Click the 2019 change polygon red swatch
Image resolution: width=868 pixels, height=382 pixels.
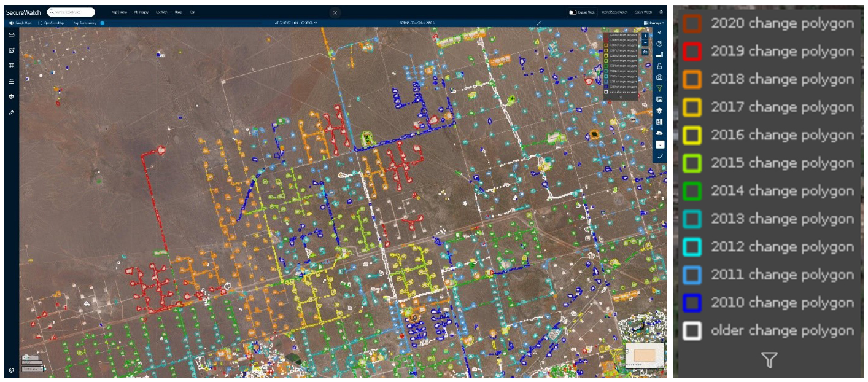click(x=692, y=52)
